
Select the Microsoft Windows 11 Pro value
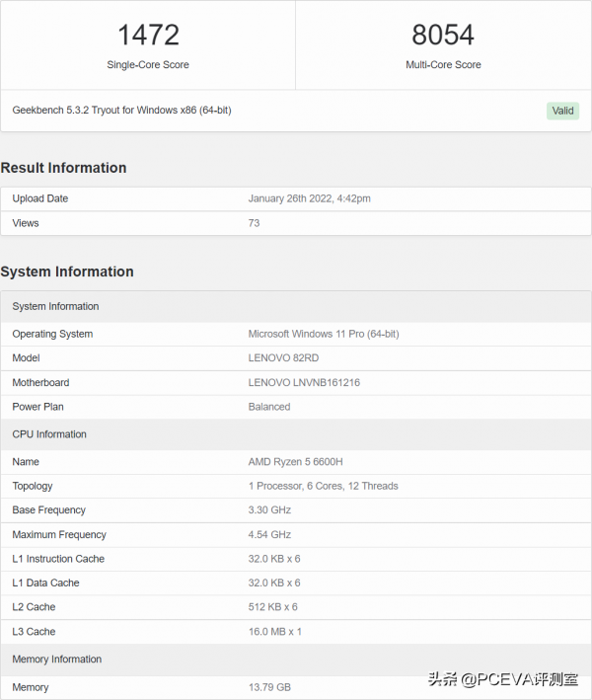pos(323,334)
